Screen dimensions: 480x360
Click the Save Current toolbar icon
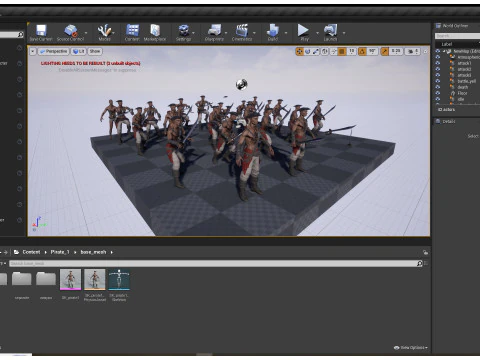[x=41, y=31]
